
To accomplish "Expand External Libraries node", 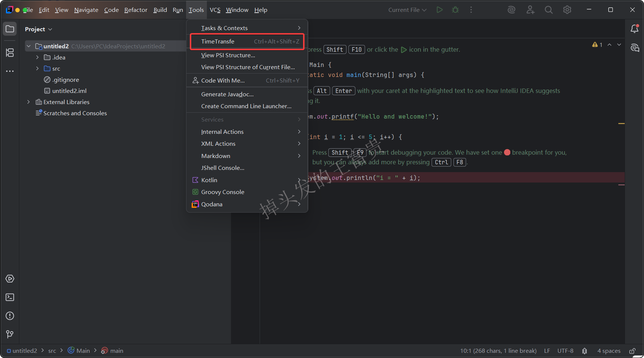I will point(28,102).
